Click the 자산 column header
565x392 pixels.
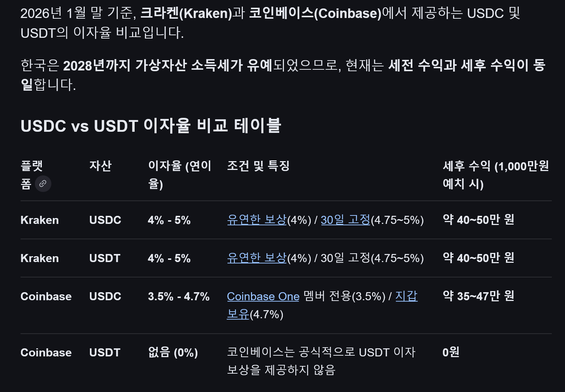(x=101, y=166)
